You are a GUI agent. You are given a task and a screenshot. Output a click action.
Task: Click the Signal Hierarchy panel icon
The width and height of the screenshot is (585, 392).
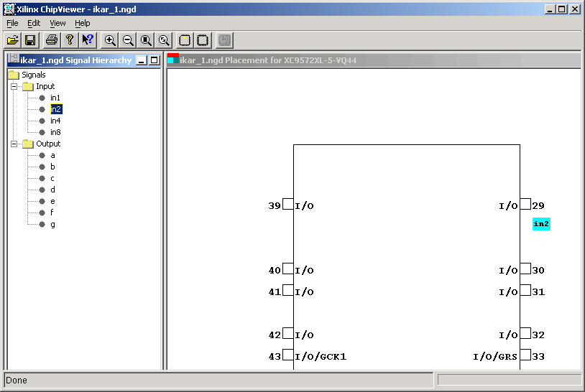pos(14,59)
